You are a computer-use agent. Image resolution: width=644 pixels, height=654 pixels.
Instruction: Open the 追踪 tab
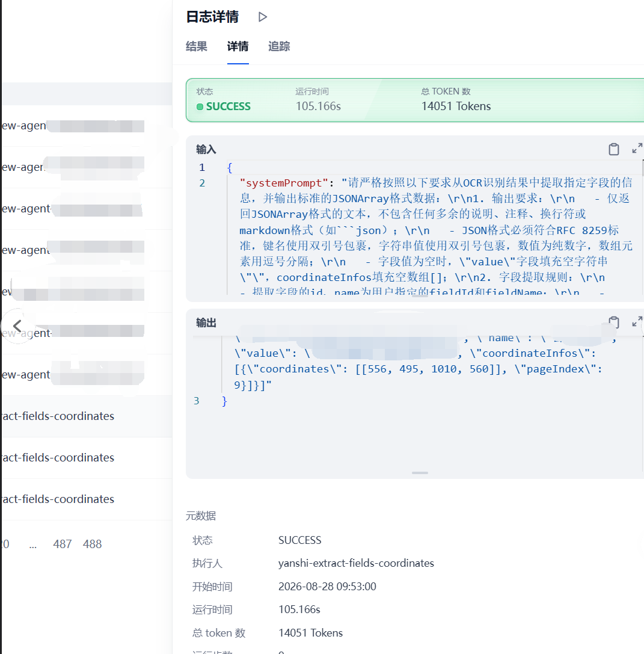[x=279, y=46]
